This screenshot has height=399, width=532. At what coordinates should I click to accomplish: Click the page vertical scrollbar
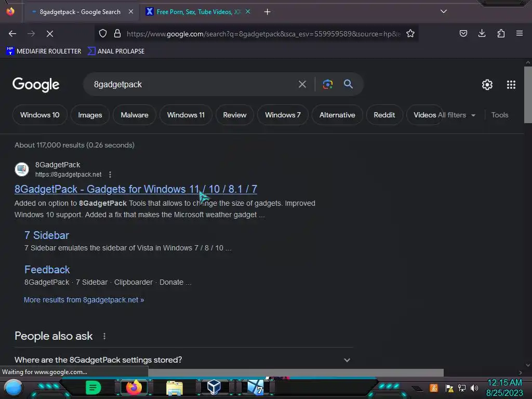pos(528,95)
